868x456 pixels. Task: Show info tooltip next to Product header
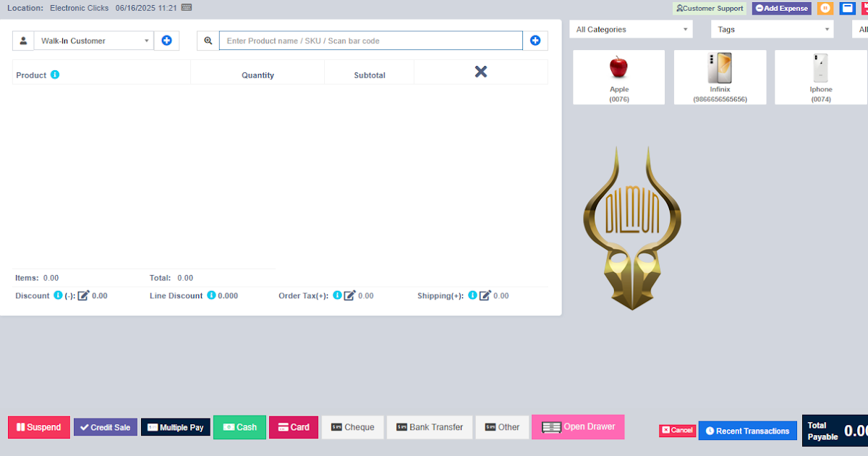pyautogui.click(x=55, y=75)
